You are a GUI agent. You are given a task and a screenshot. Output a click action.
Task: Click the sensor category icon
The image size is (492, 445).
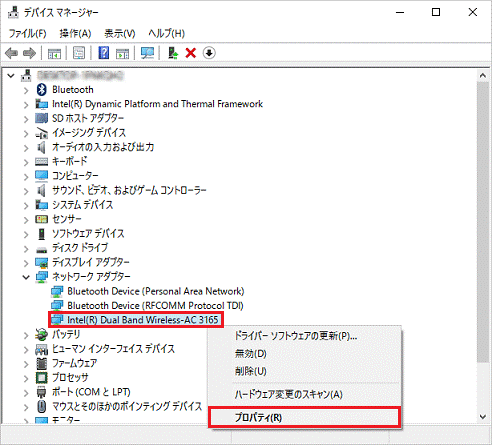(41, 219)
